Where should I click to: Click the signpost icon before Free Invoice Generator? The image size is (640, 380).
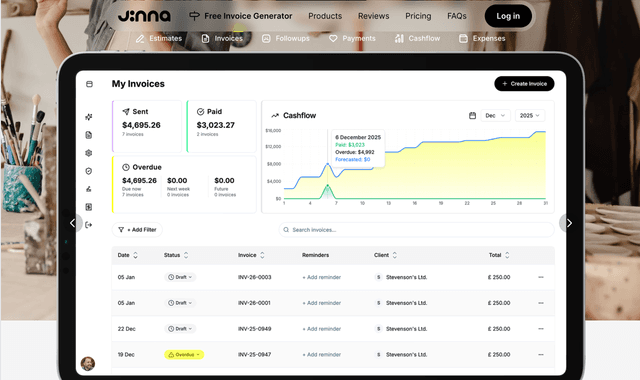194,16
